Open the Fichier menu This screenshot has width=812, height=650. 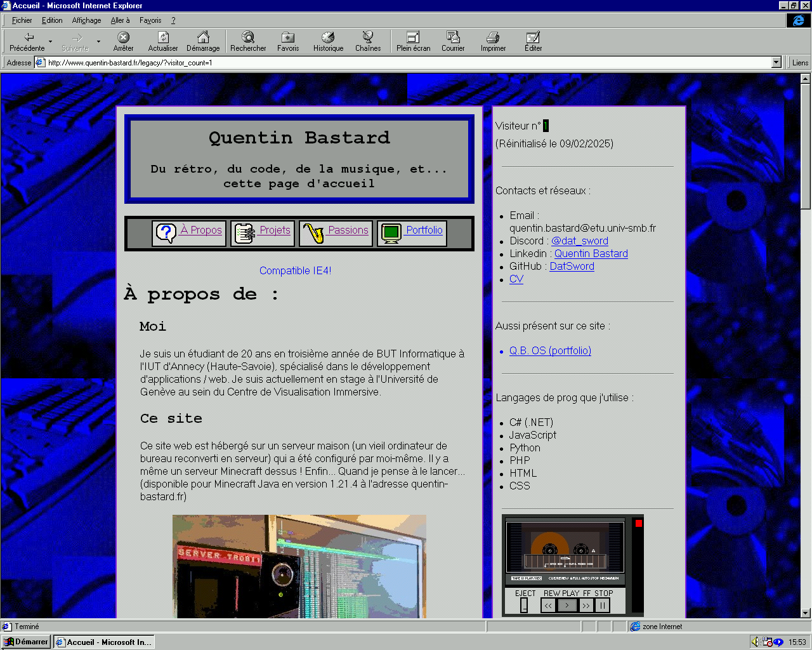[x=22, y=20]
